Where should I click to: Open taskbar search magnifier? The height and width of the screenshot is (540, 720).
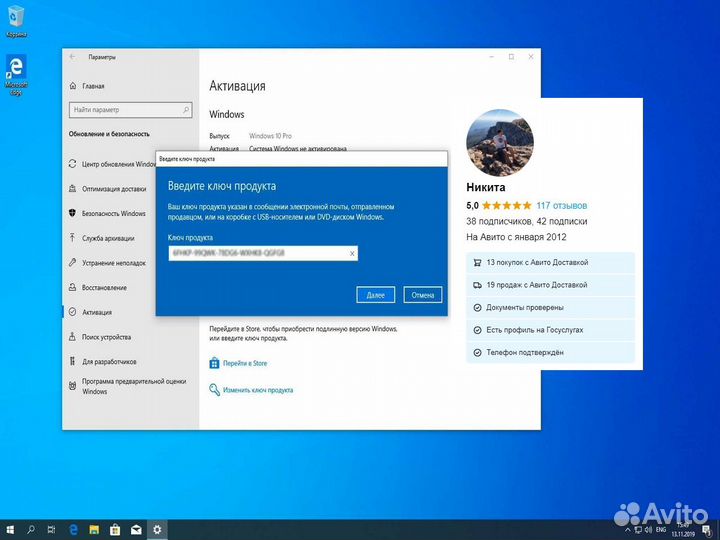(x=31, y=530)
